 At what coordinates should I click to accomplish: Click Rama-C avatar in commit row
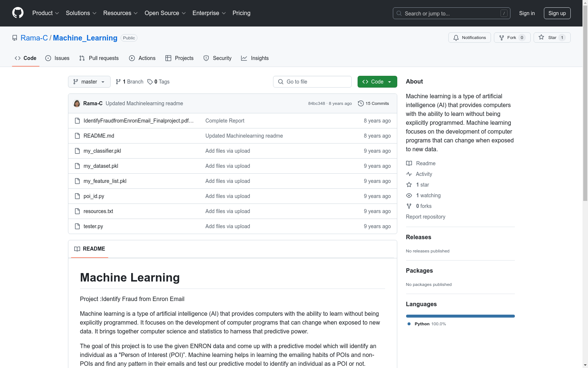click(x=77, y=103)
